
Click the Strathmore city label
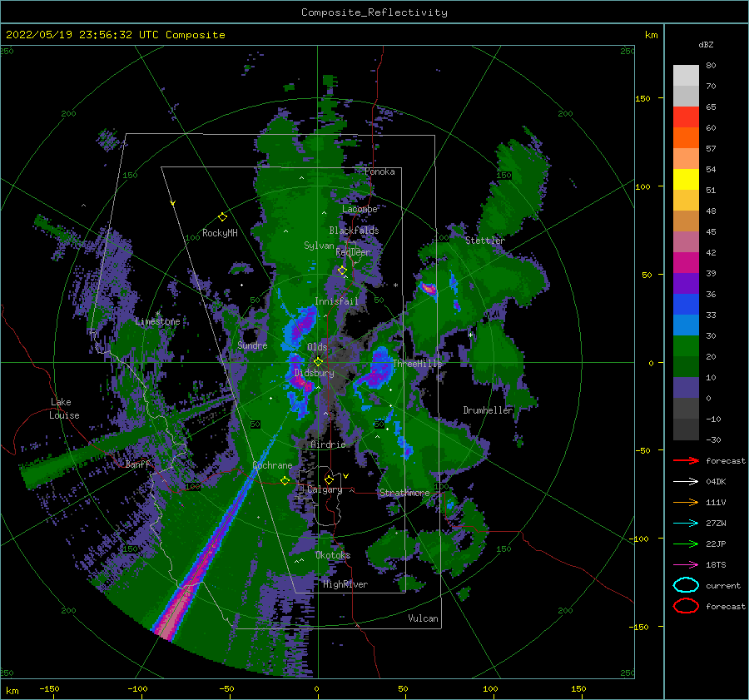(x=404, y=493)
